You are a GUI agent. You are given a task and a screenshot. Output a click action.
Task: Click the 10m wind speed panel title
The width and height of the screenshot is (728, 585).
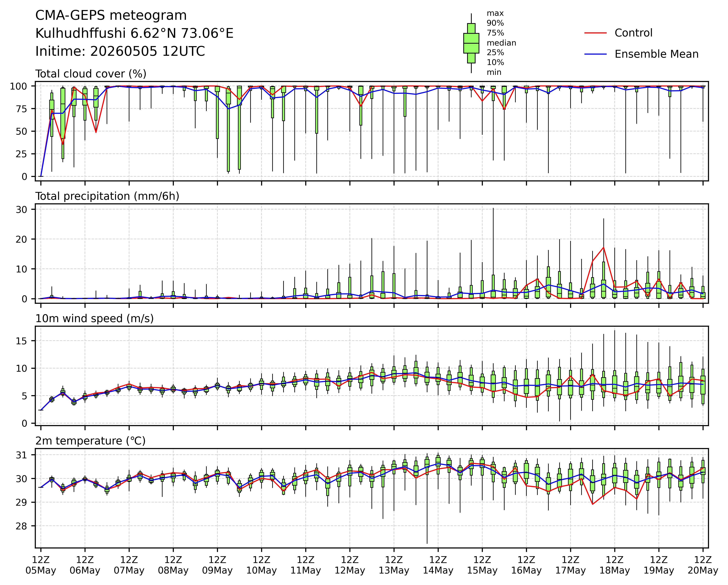[95, 318]
